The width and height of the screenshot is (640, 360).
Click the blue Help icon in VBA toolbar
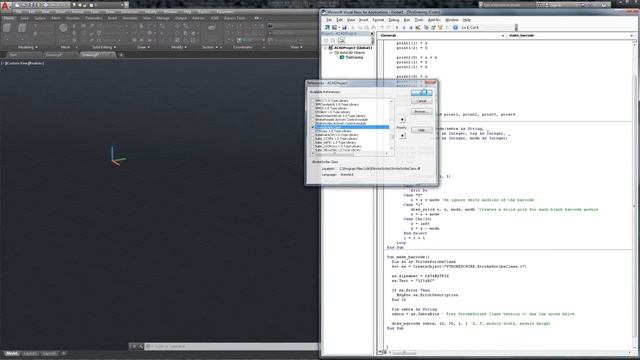tap(455, 27)
